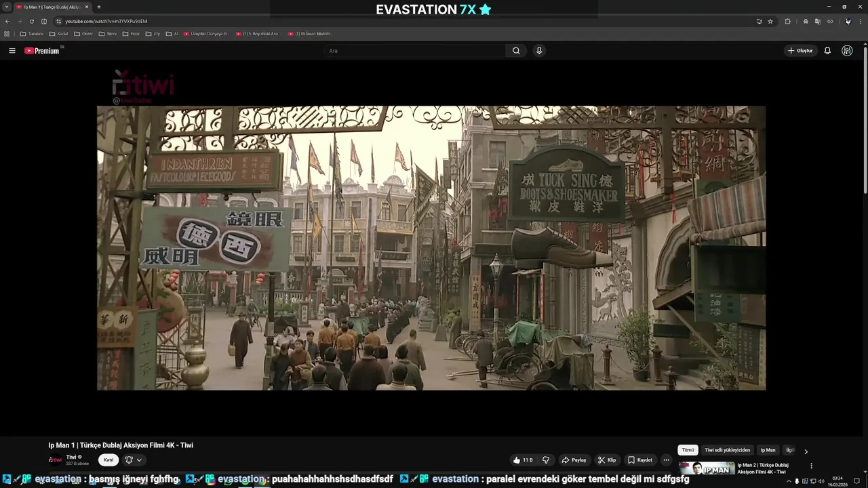Install app icon in address bar
Screen dimensions: 868x488
[759, 21]
